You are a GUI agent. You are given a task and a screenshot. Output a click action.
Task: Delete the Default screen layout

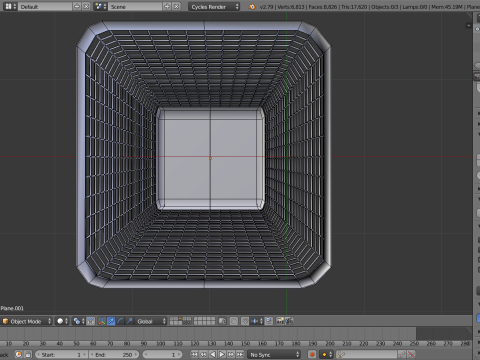[x=86, y=6]
